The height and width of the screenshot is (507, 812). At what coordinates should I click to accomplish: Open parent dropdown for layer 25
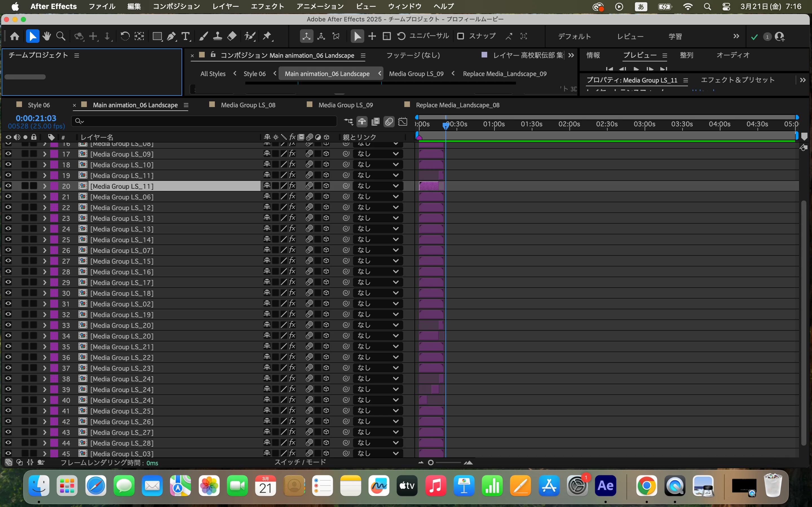pos(378,240)
